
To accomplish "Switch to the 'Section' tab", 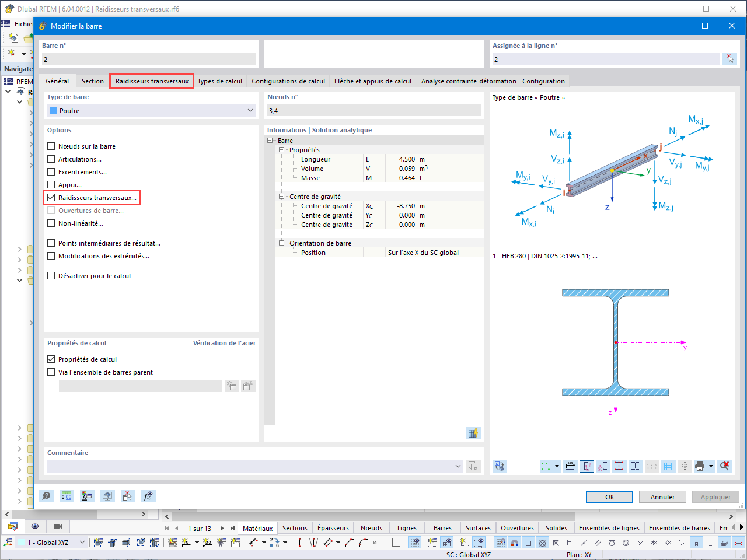I will (x=93, y=81).
